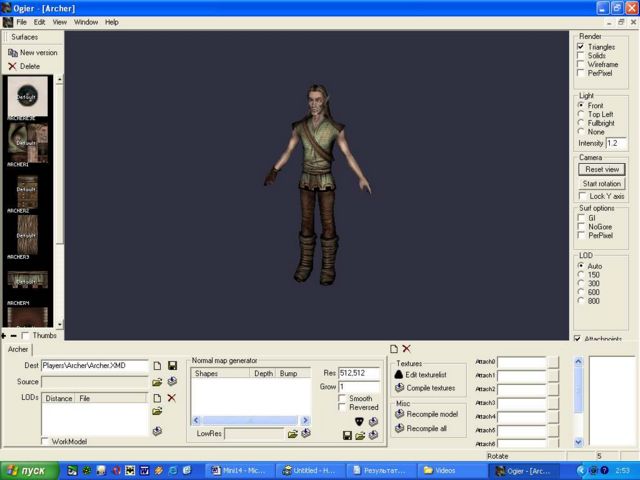640x480 pixels.
Task: Click compile icon next to LowRes field
Action: click(306, 433)
